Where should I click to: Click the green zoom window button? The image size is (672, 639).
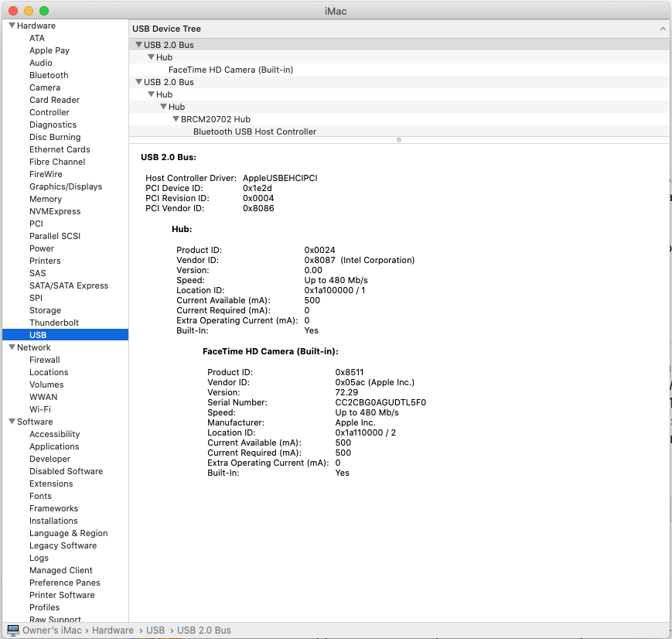pyautogui.click(x=44, y=11)
